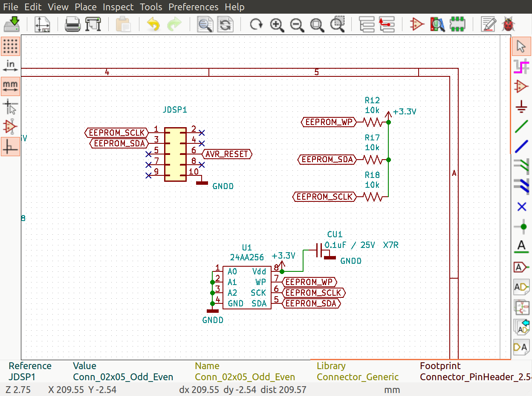Screen dimensions: 532x396
Task: Toggle grid visibility
Action: pyautogui.click(x=10, y=47)
